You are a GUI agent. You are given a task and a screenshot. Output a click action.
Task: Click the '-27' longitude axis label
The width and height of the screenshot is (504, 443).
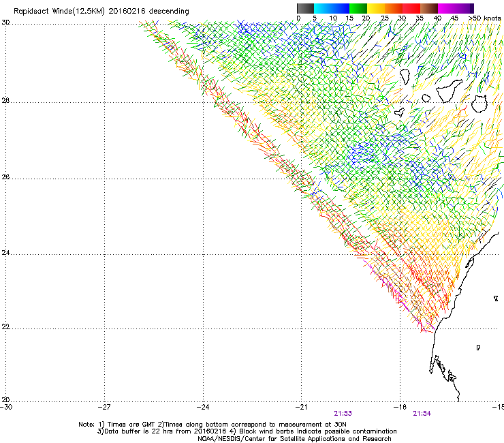[x=104, y=407]
